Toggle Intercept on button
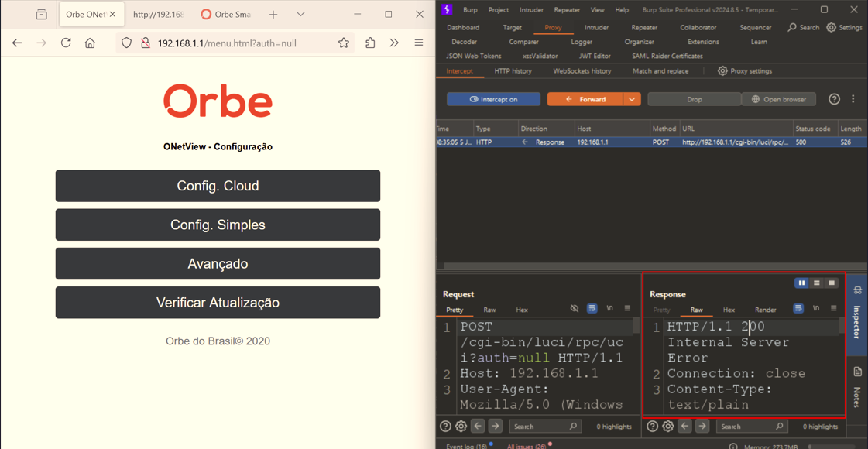868x449 pixels. click(493, 99)
